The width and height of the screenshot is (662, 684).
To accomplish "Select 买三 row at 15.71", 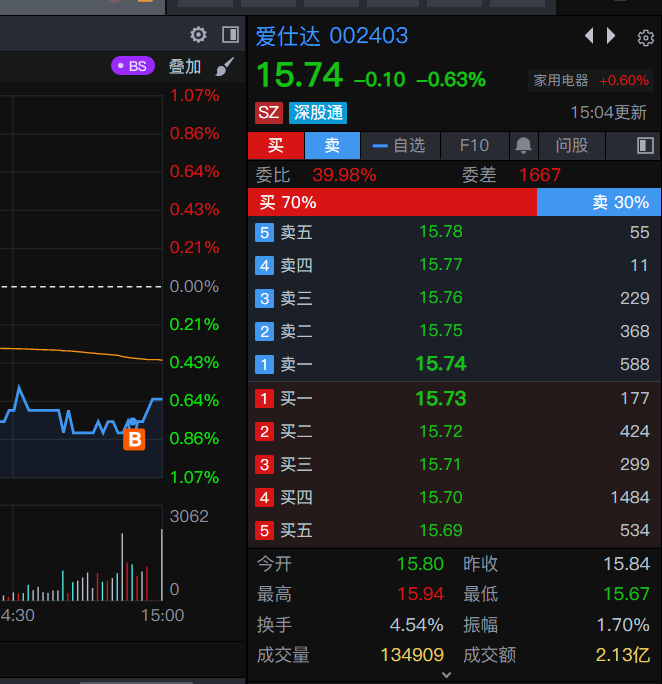I will pyautogui.click(x=454, y=465).
